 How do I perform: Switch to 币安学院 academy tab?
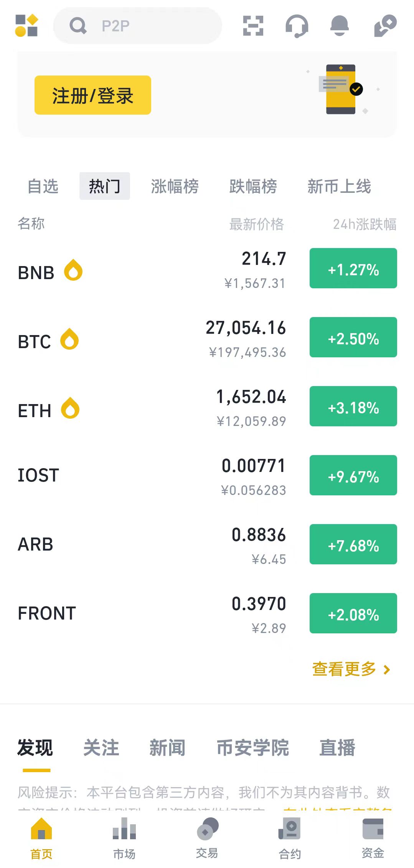click(x=252, y=748)
